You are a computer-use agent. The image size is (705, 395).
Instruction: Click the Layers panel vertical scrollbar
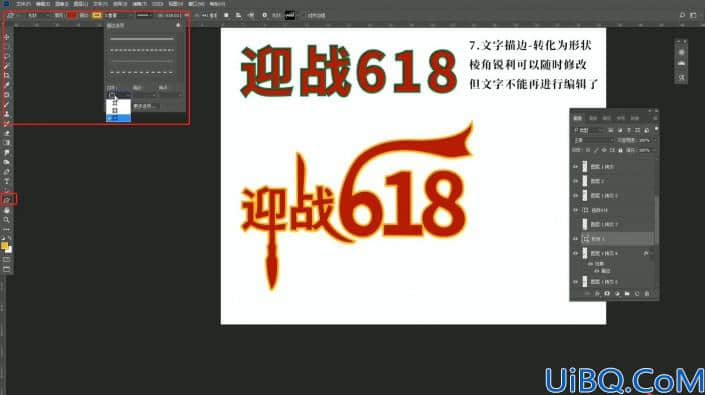click(657, 220)
